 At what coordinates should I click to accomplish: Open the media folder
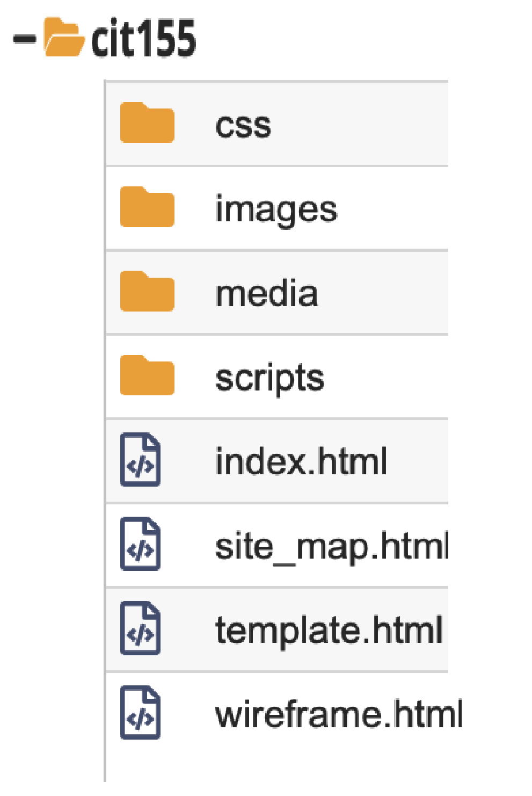coord(266,294)
